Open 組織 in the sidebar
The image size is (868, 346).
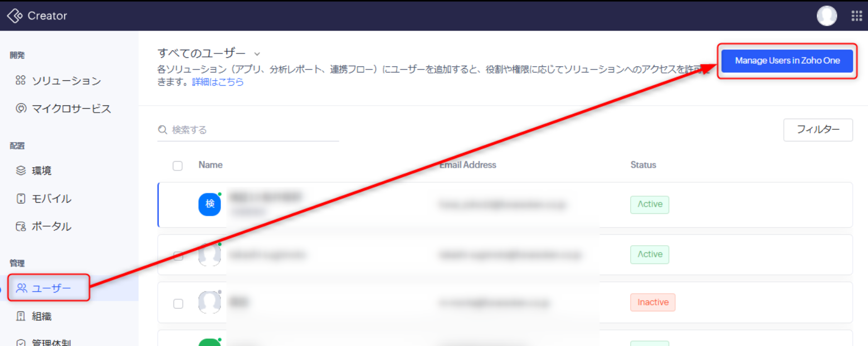[42, 316]
